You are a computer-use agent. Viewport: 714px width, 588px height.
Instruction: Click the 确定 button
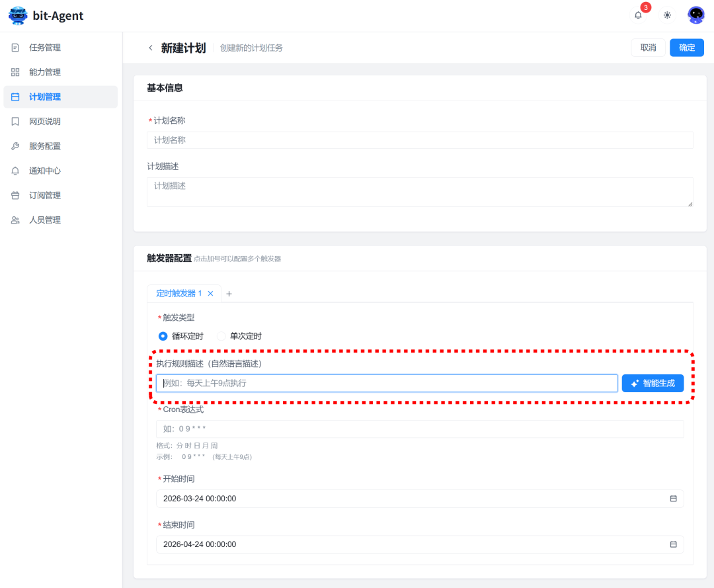687,48
